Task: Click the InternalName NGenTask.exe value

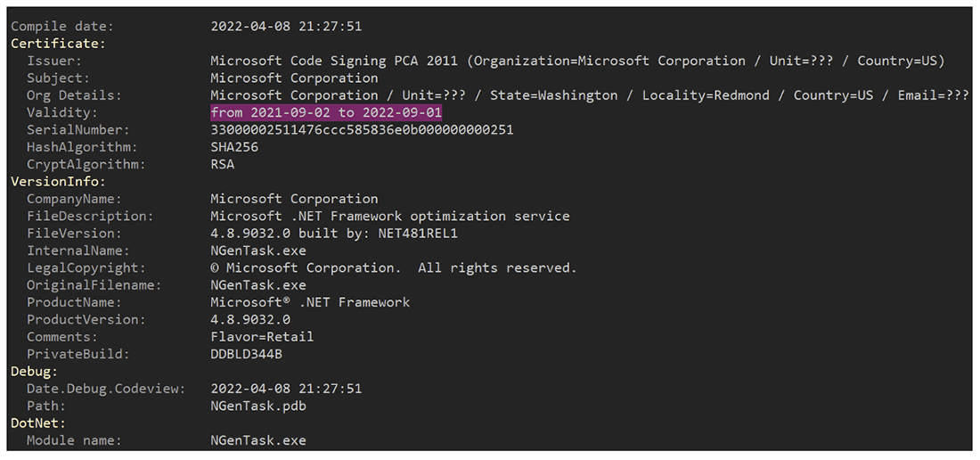Action: 258,251
